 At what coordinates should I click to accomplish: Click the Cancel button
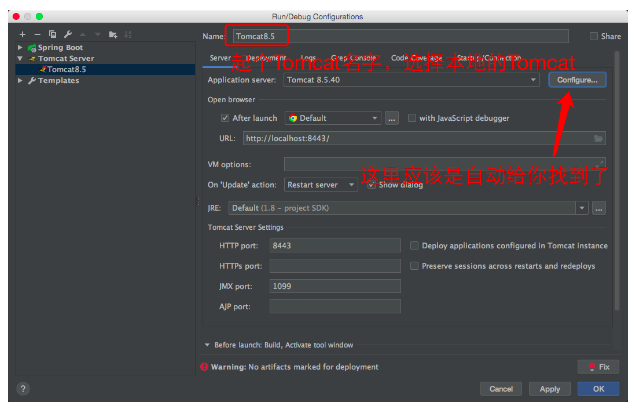pos(501,389)
